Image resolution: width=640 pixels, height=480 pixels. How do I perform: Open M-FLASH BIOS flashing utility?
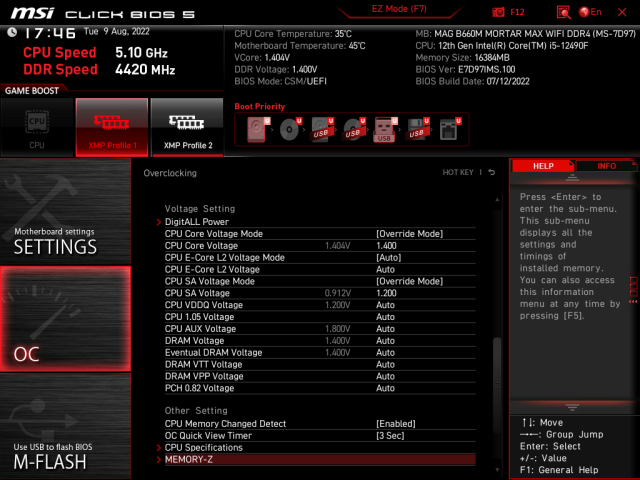click(65, 454)
